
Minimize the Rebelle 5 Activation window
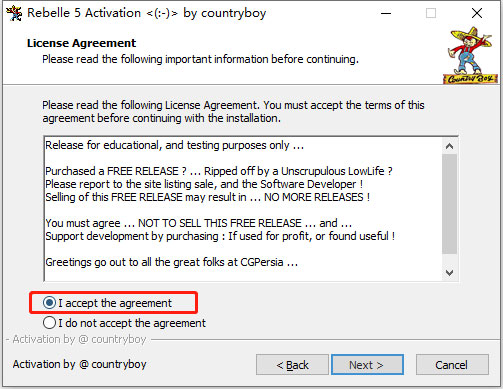point(386,13)
